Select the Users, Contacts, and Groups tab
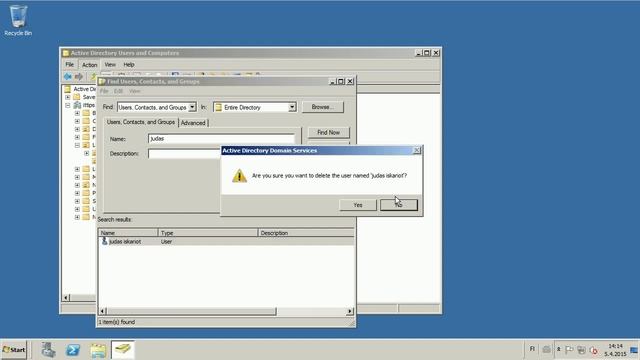Image resolution: width=640 pixels, height=360 pixels. tap(141, 122)
